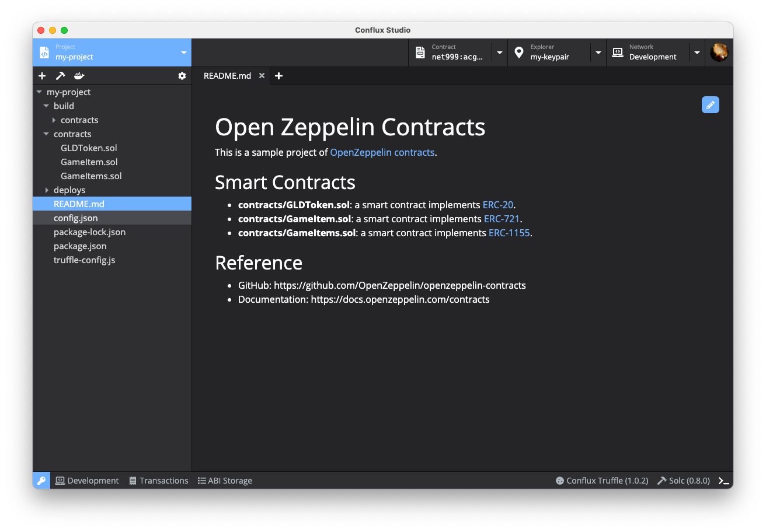The width and height of the screenshot is (766, 532).
Task: Click the blue pencil edit README button
Action: [711, 105]
